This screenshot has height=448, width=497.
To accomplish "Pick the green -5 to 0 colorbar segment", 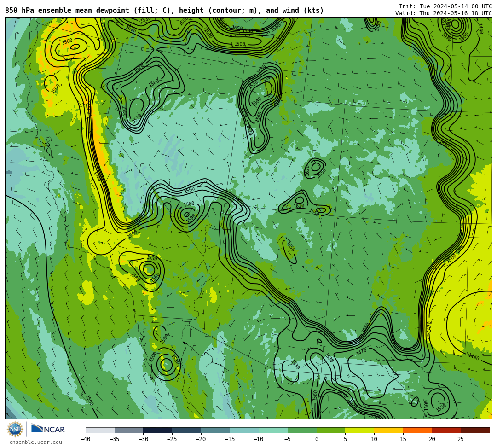I will [x=302, y=430].
